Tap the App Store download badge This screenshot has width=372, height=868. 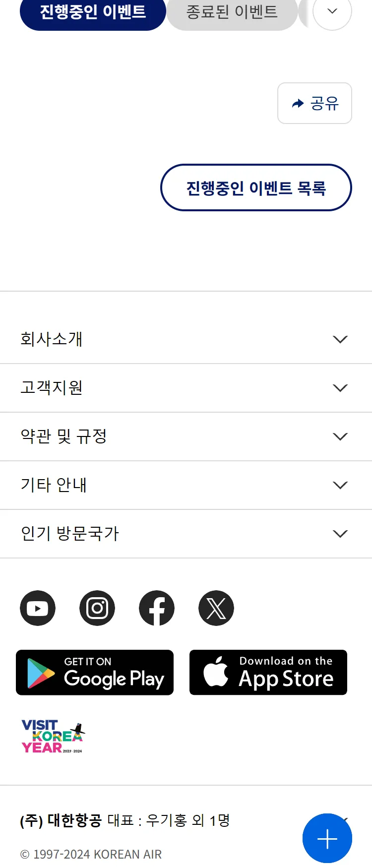pyautogui.click(x=268, y=673)
